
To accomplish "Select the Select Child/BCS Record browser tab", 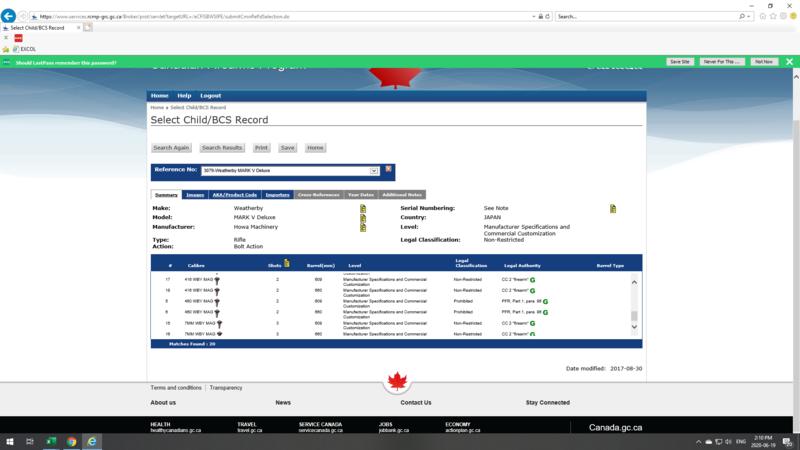I will (x=41, y=28).
